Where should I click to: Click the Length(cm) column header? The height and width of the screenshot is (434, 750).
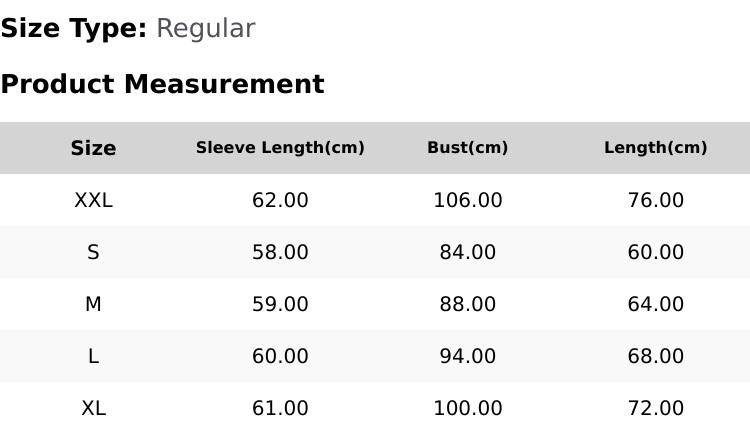coord(655,147)
